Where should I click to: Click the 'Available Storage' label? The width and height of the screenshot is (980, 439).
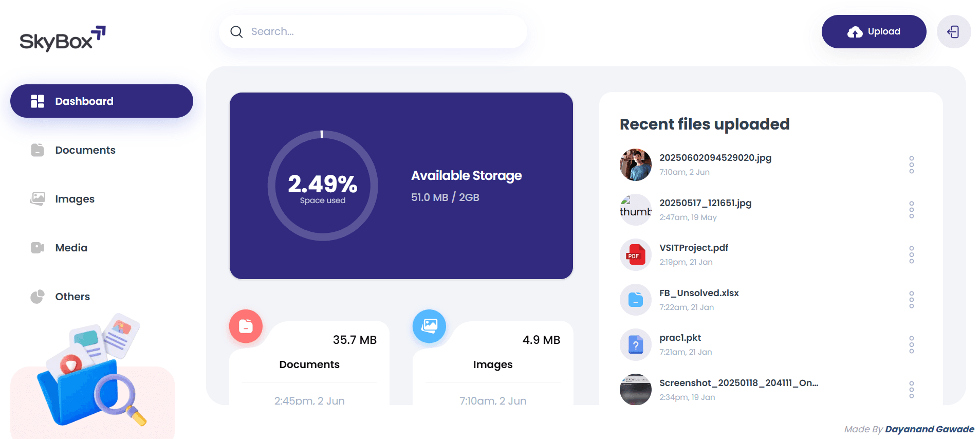point(466,176)
